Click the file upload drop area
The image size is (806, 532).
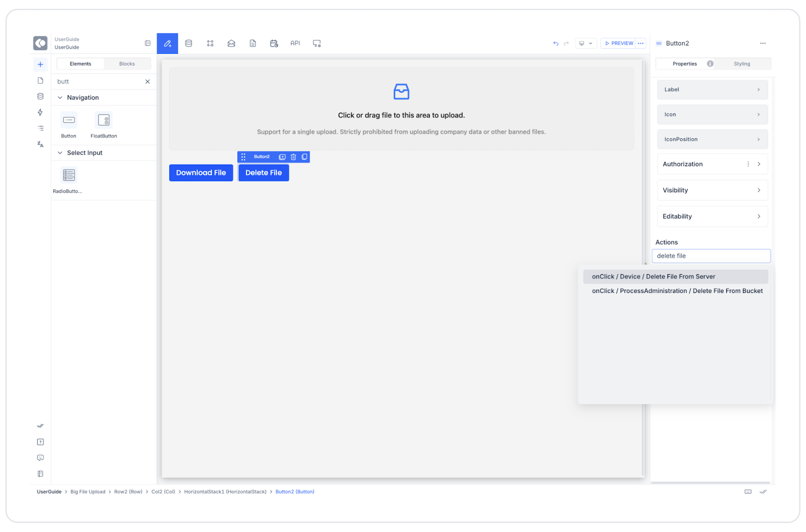(401, 109)
